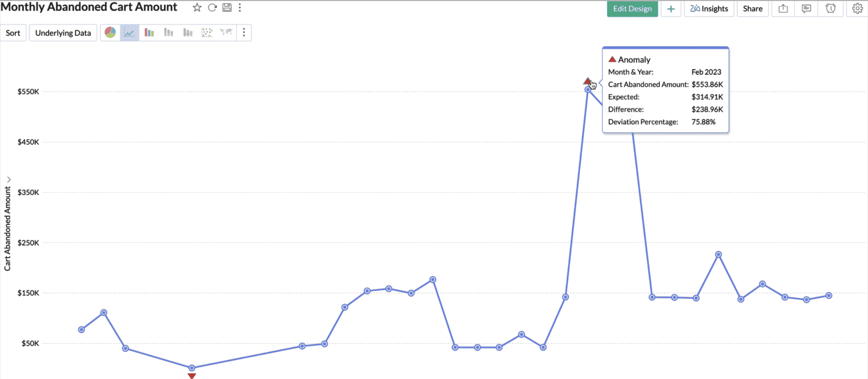Choose the scatter plot chart type
The image size is (868, 379).
coord(207,33)
